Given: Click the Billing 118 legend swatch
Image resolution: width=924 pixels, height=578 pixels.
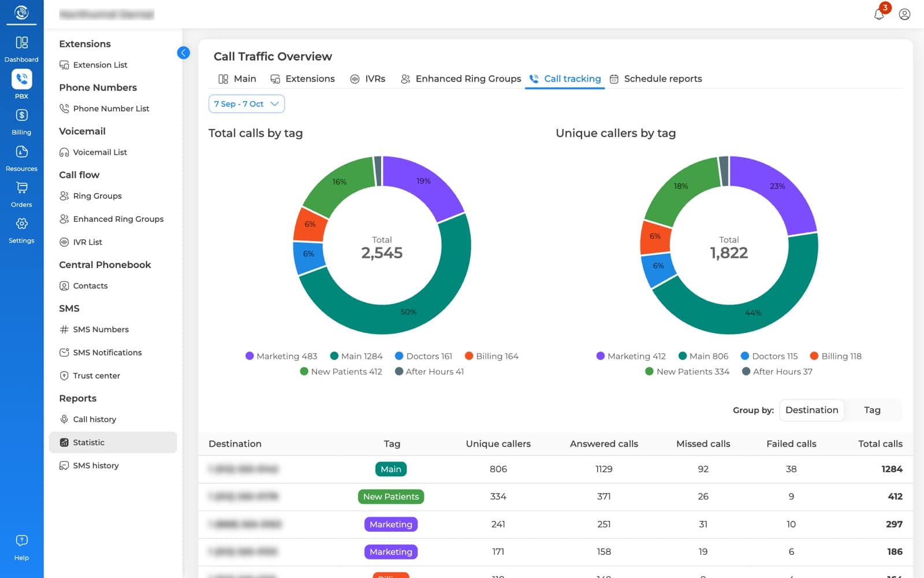Looking at the screenshot, I should [x=814, y=356].
